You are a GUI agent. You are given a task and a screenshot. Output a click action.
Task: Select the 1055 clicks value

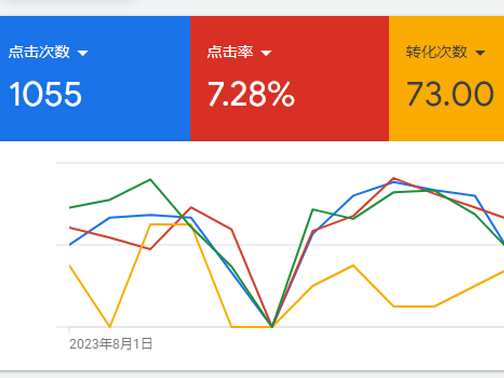coord(45,94)
